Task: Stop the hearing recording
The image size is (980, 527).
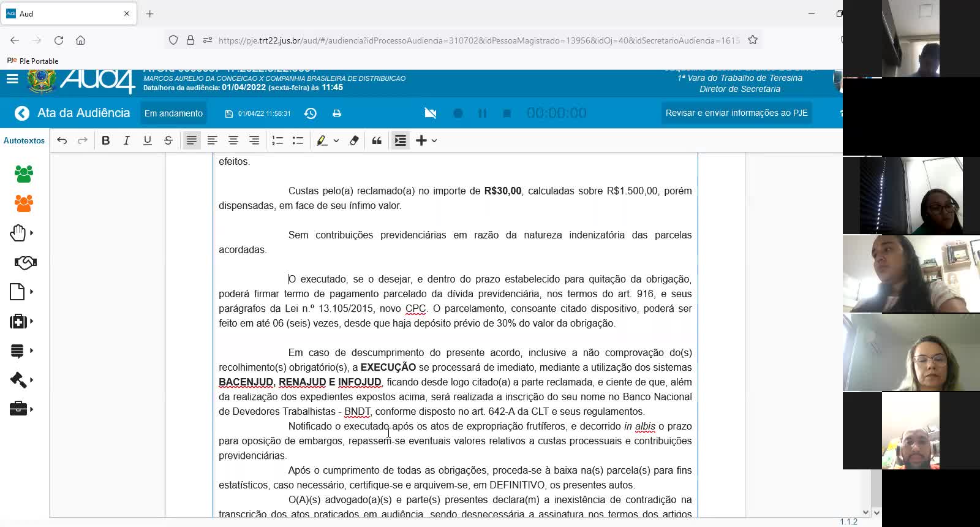Action: coord(507,113)
